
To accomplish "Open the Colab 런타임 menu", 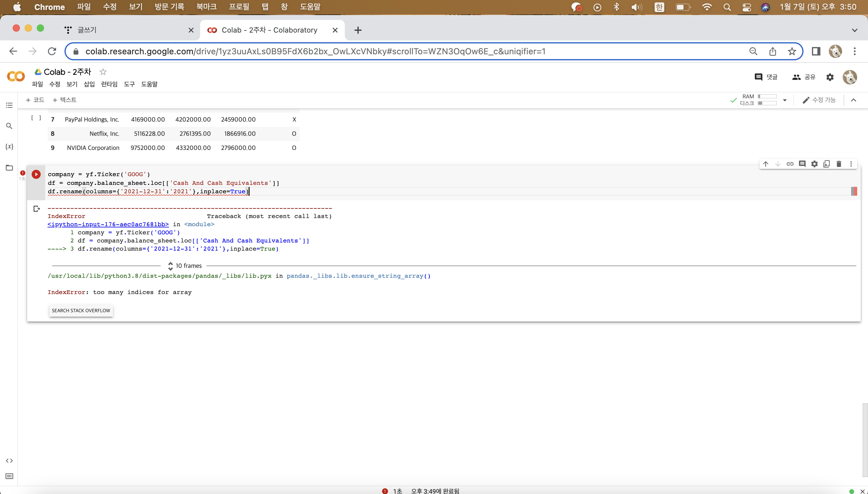I will click(x=109, y=84).
